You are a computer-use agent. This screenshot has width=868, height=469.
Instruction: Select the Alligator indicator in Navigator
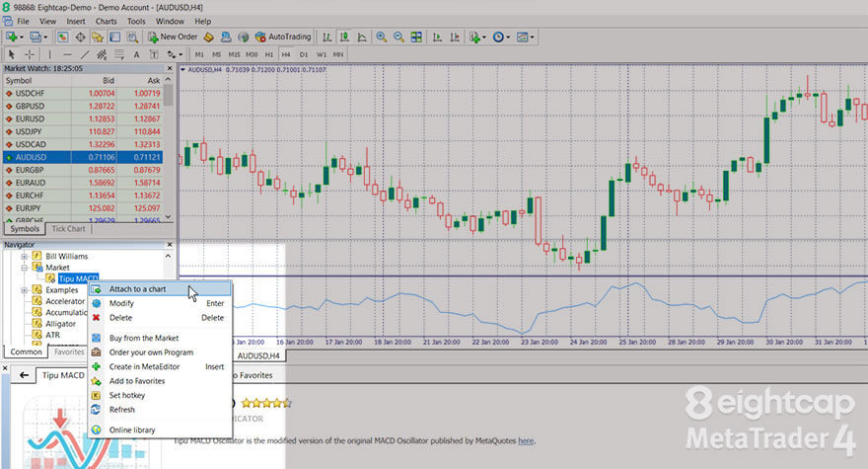pyautogui.click(x=60, y=324)
